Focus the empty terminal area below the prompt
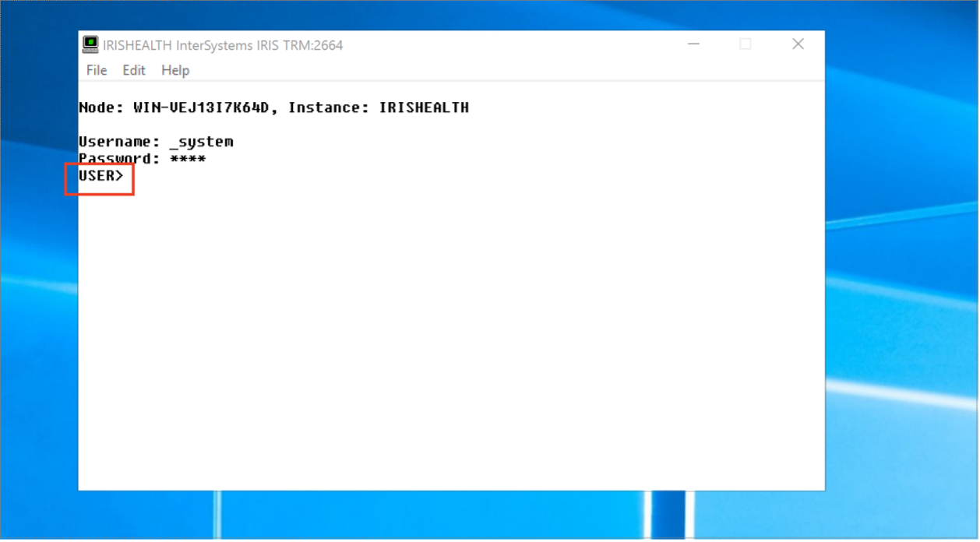Image resolution: width=980 pixels, height=542 pixels. 452,335
